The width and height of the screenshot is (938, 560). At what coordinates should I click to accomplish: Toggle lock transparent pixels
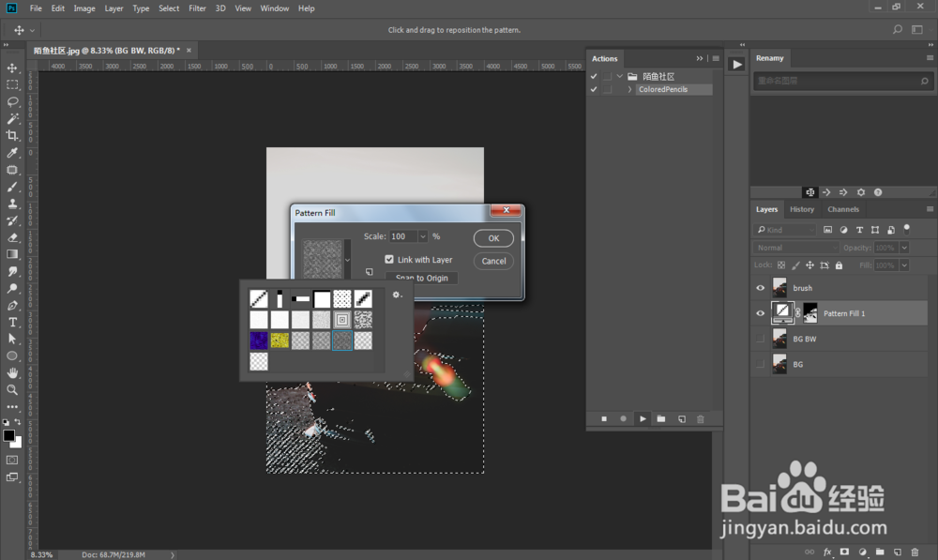coord(781,265)
